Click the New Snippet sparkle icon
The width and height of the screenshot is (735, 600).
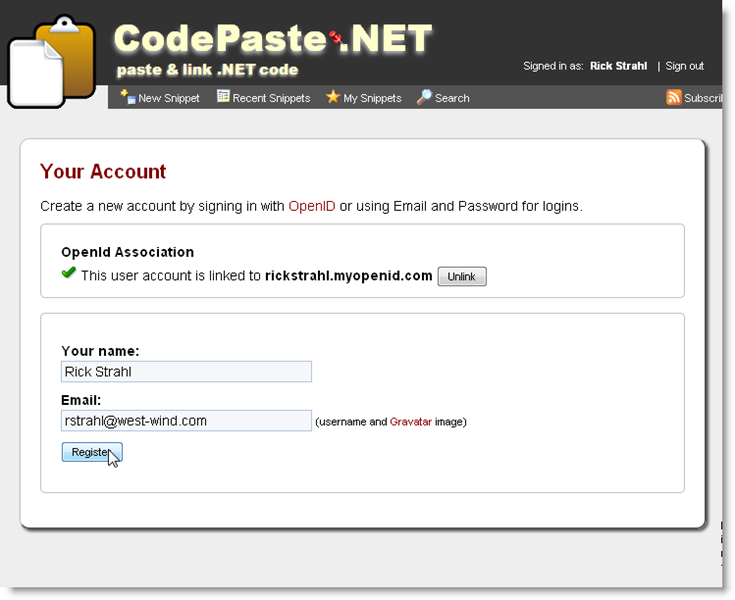pos(128,97)
